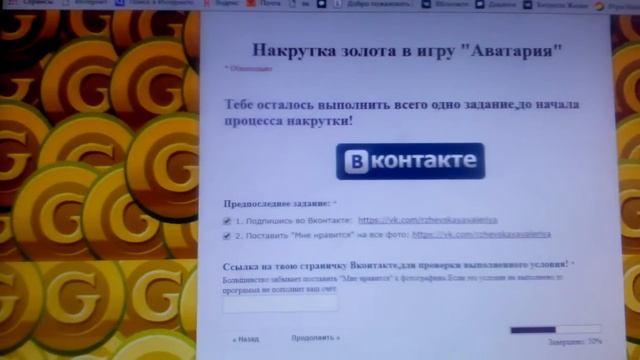Toggle the 'Поставить Мне нравится' checkbox
Screen dimensions: 640x360
pos(227,236)
